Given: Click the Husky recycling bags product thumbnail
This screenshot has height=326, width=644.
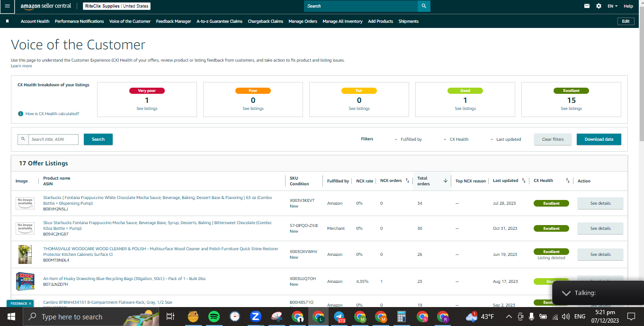Looking at the screenshot, I should (x=25, y=281).
